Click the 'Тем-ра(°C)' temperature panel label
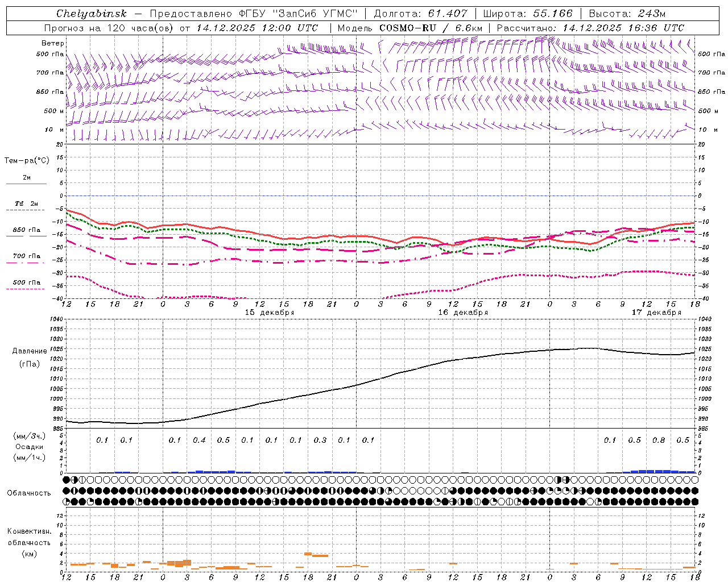728x582 pixels. (x=27, y=161)
